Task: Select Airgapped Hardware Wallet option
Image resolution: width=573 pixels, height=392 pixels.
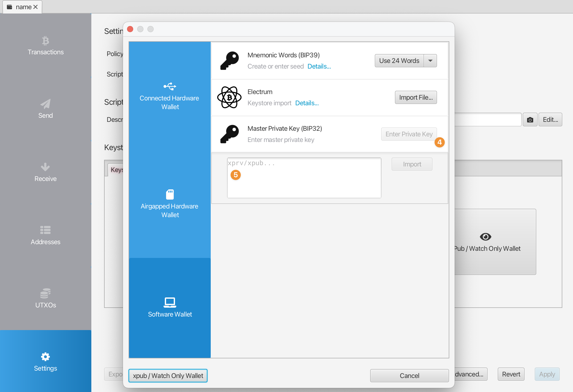Action: (x=170, y=204)
